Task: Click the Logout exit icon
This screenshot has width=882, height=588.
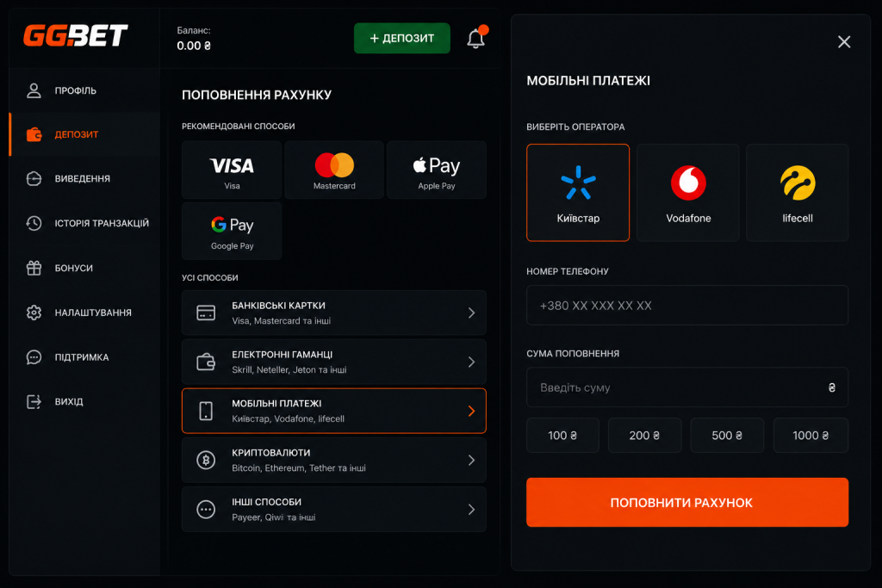Action: [34, 401]
